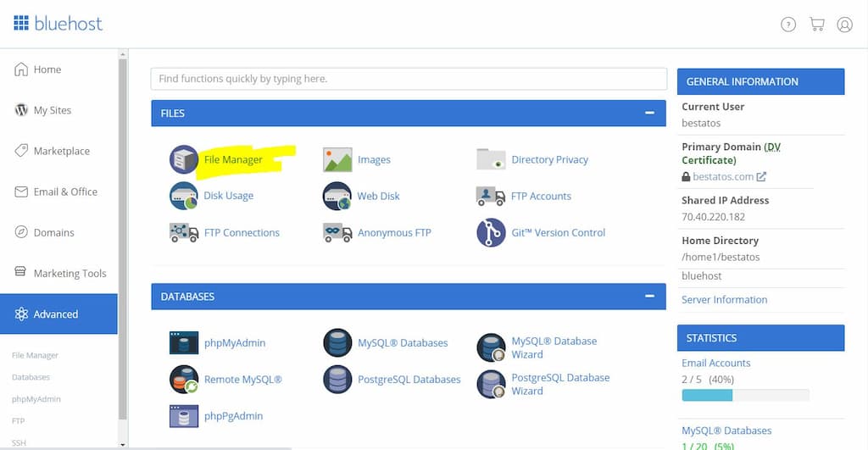Click the Home house icon in sidebar
Viewport: 868px width, 450px height.
point(21,69)
